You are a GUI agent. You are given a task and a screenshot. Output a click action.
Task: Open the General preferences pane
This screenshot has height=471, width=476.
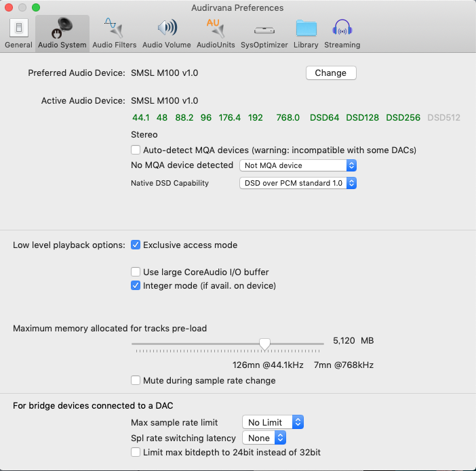point(18,33)
